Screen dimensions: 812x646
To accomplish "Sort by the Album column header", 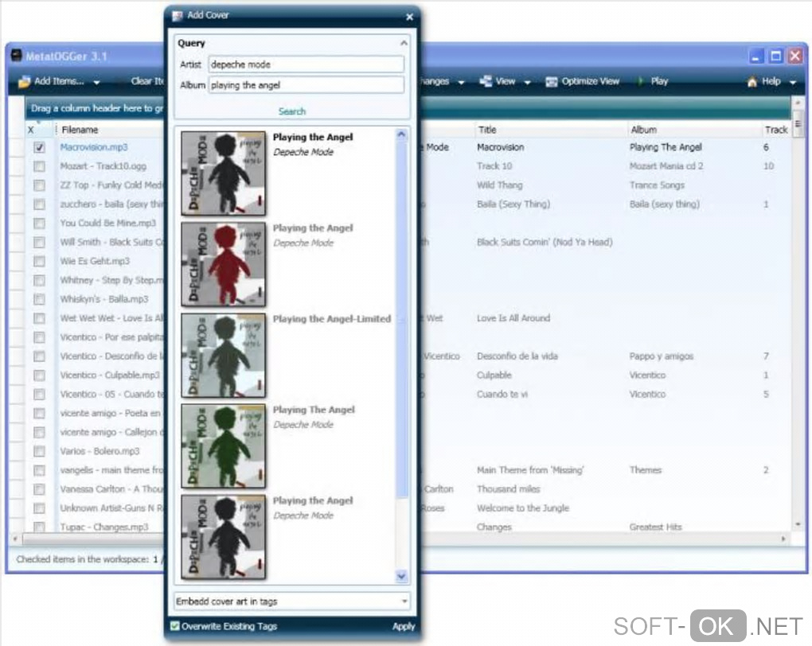I will (x=644, y=130).
